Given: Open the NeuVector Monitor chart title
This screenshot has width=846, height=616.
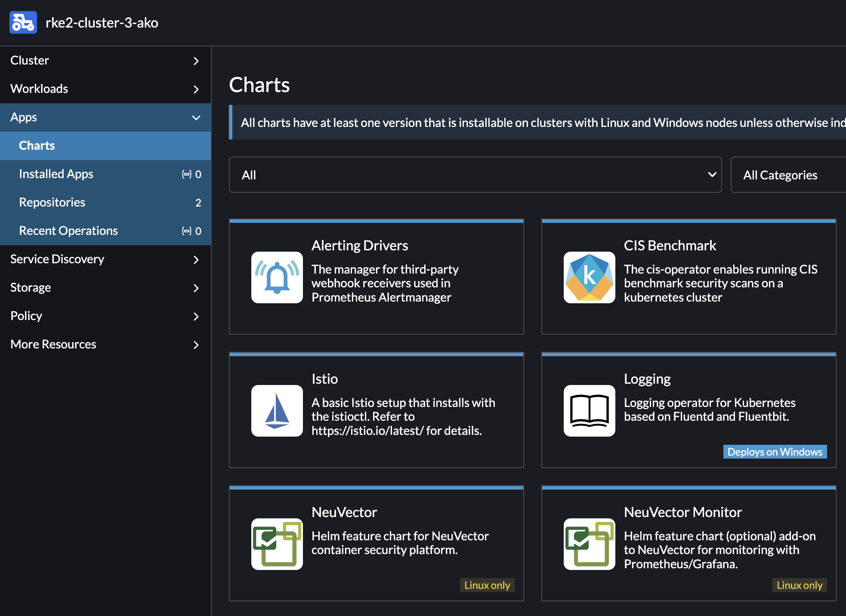Looking at the screenshot, I should (x=683, y=512).
